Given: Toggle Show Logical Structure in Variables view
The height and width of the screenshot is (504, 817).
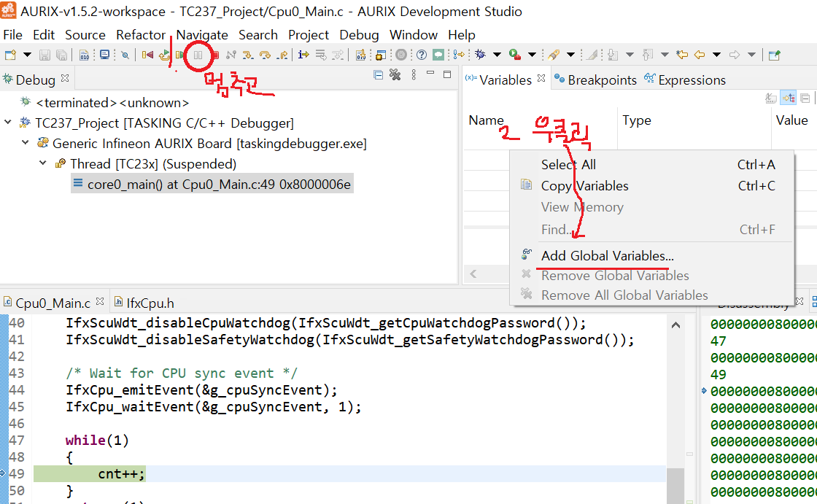Looking at the screenshot, I should [789, 98].
